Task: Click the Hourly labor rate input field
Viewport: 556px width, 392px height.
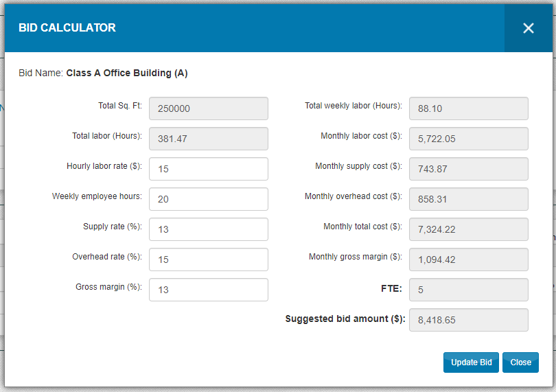Action: [208, 169]
